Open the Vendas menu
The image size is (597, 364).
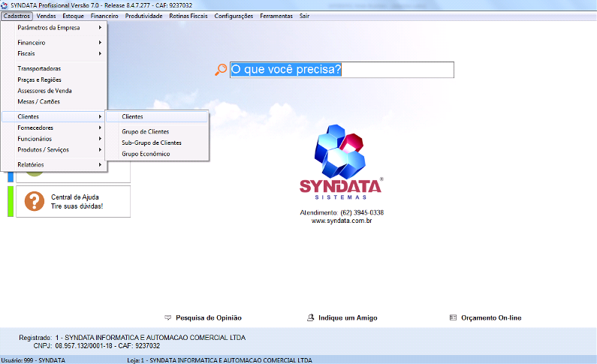pyautogui.click(x=46, y=16)
